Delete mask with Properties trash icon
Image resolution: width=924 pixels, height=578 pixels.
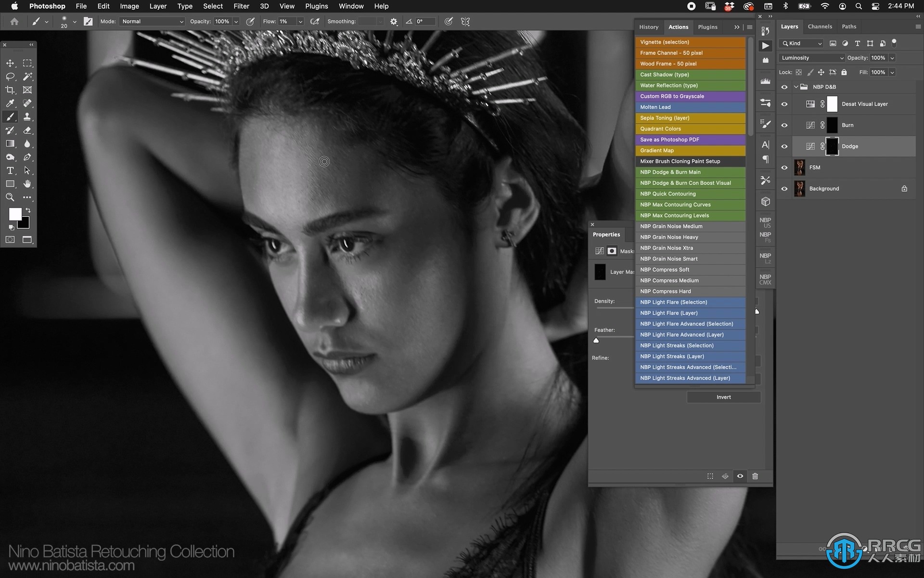pos(755,476)
